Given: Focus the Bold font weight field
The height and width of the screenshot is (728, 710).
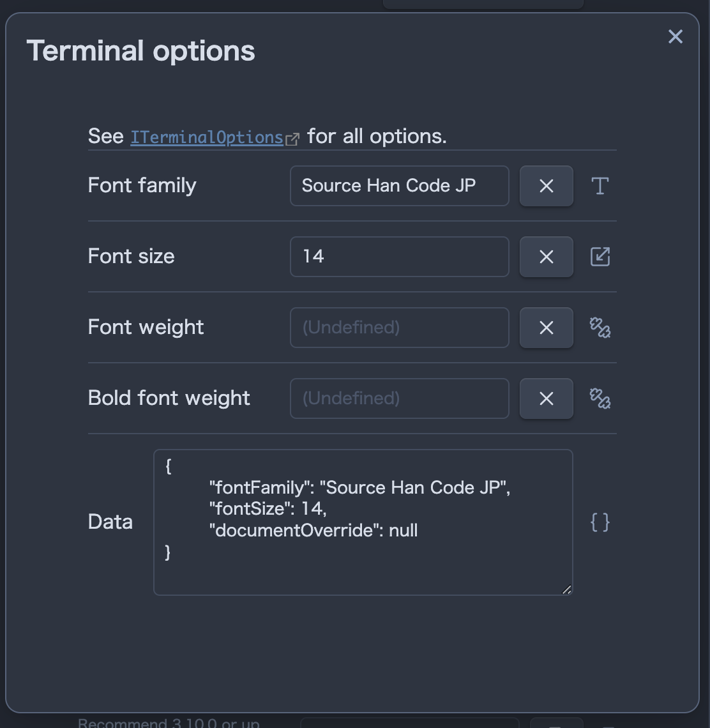Looking at the screenshot, I should [x=399, y=398].
